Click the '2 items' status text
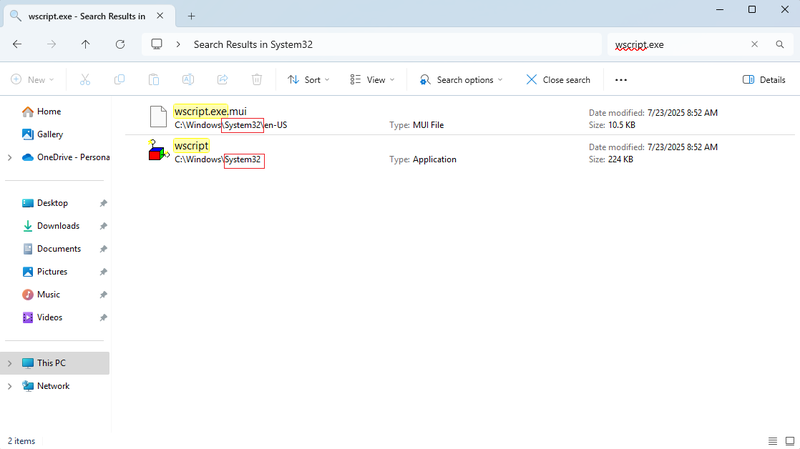This screenshot has width=800, height=449. tap(21, 441)
